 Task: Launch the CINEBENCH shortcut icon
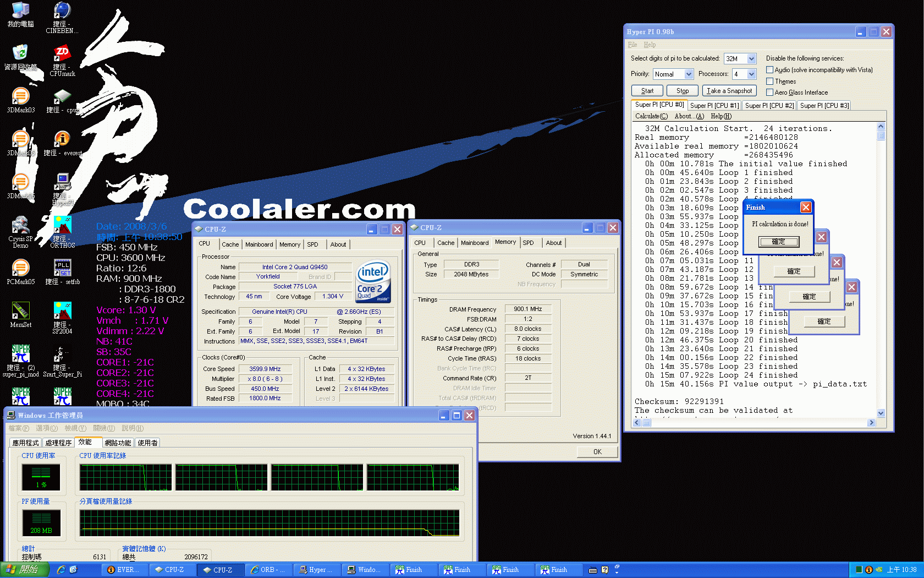click(x=62, y=17)
